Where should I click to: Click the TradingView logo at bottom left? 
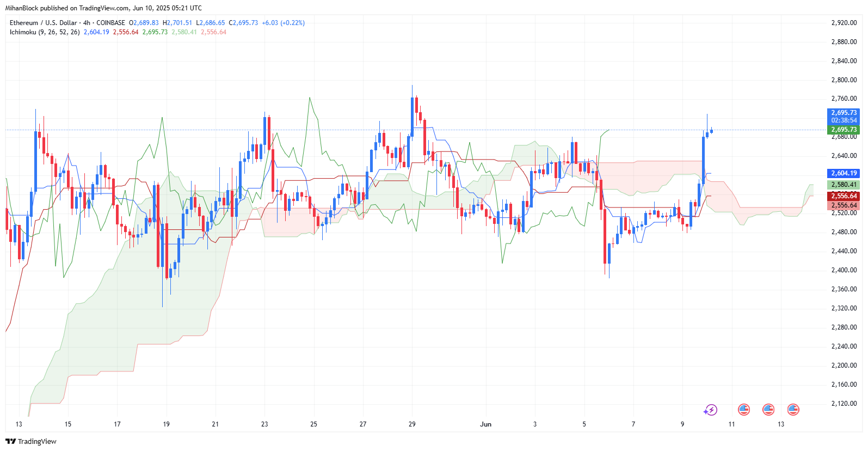(31, 441)
